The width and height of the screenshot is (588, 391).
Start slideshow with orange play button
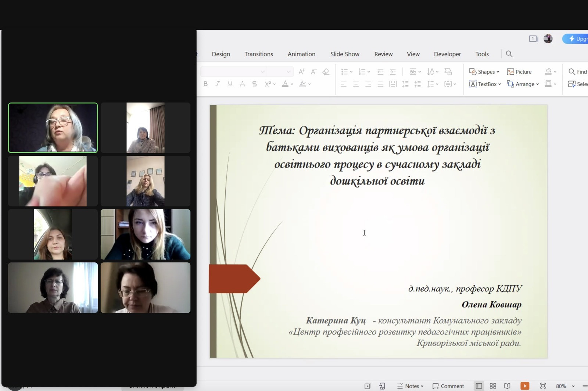coord(524,386)
